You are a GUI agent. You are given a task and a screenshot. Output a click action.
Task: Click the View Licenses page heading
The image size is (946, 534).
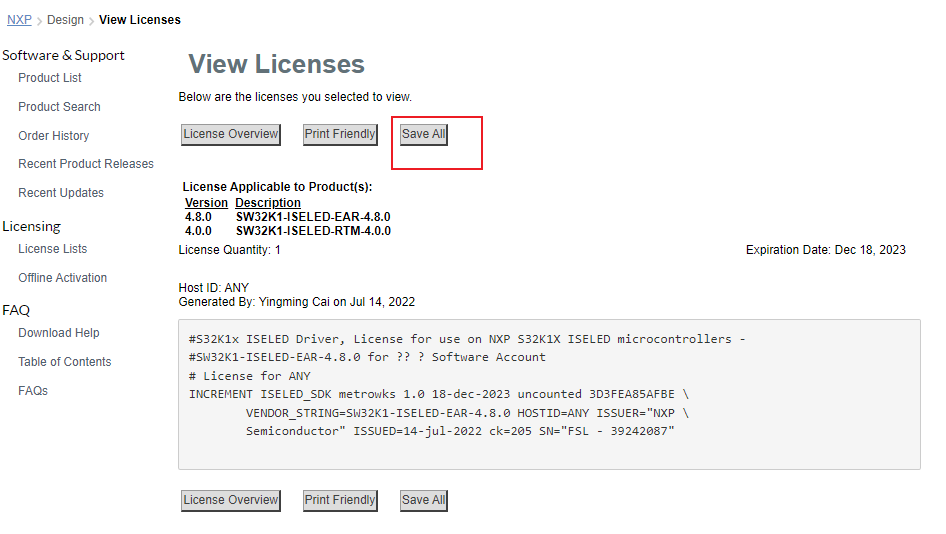tap(276, 65)
